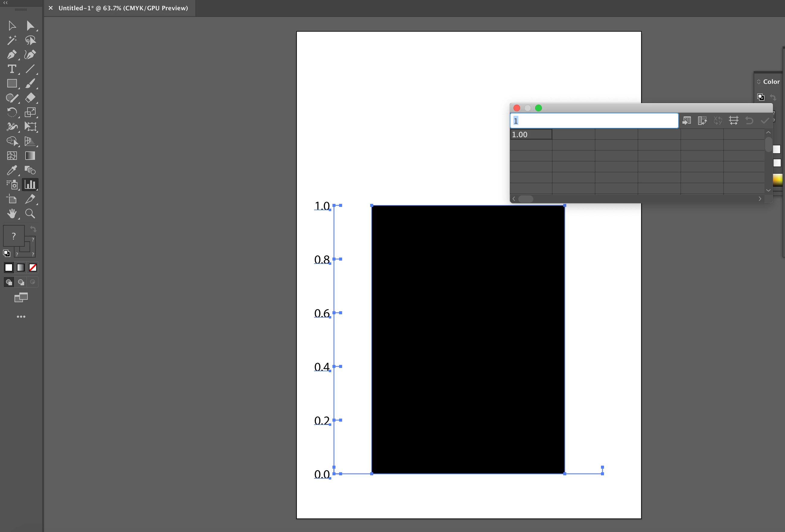Enable Draw Normal mode
Viewport: 785px width, 532px height.
pos(9,282)
